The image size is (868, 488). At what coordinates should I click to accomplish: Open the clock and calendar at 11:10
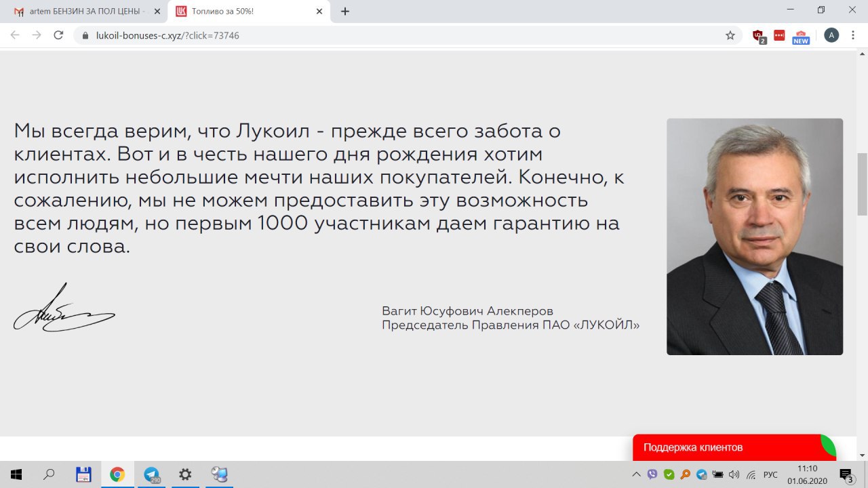(x=807, y=474)
